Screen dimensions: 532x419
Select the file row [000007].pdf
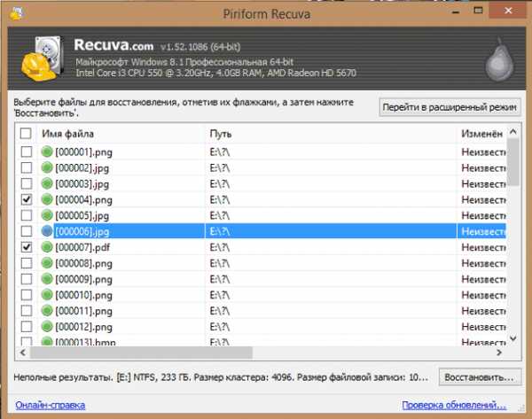click(261, 247)
